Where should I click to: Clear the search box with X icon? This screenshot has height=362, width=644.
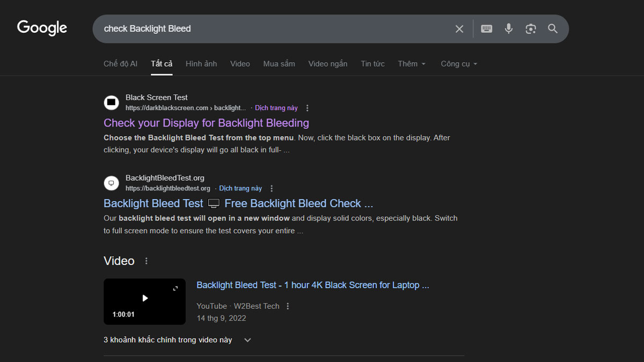459,29
